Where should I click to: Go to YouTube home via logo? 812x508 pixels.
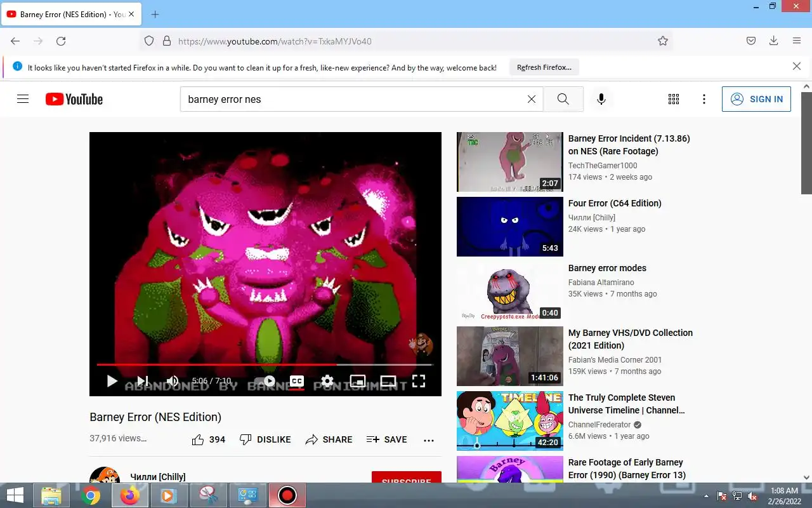74,99
